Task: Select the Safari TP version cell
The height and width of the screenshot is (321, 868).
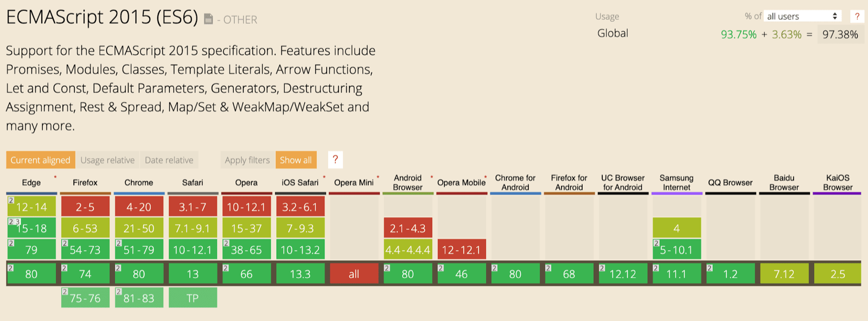Action: point(193,297)
